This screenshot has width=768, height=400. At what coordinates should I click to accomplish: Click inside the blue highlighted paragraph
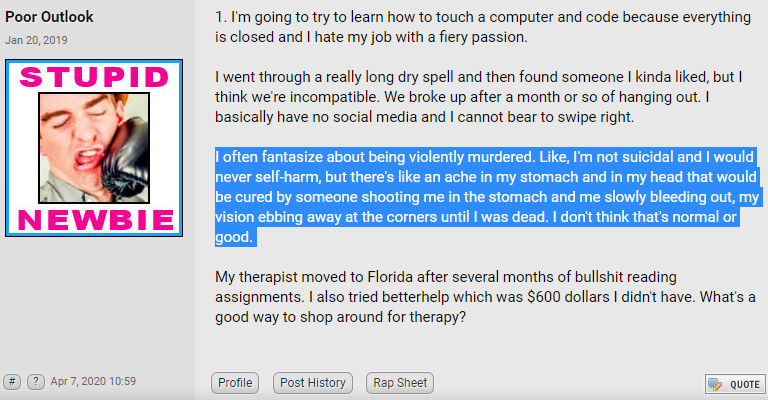[487, 197]
